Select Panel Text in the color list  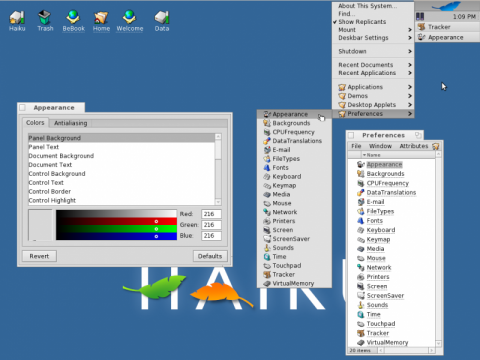[x=122, y=147]
